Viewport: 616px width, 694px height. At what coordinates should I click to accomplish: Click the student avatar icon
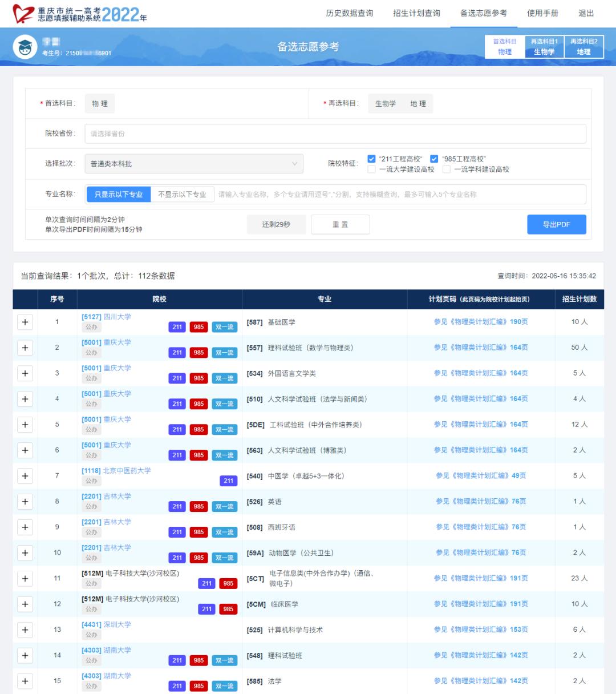pos(25,47)
